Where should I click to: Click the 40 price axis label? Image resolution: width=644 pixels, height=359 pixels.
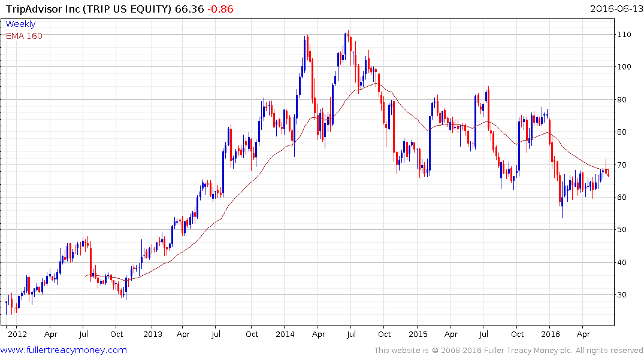click(x=621, y=263)
